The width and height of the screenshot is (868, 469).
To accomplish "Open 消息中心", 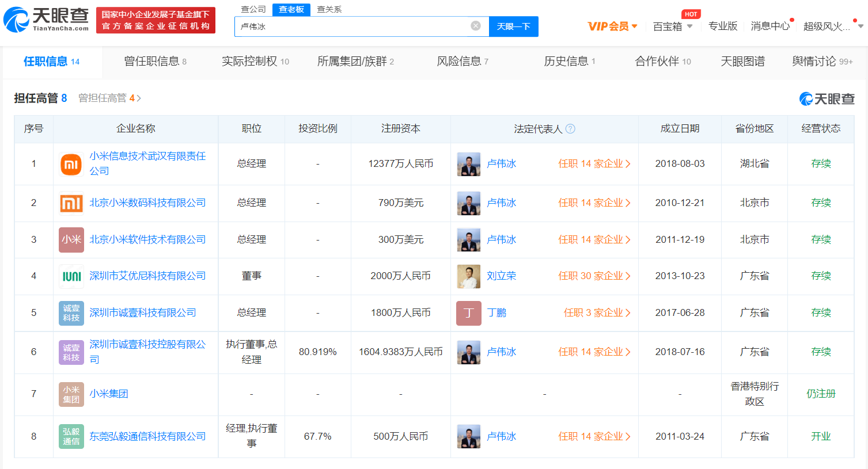I will point(770,26).
